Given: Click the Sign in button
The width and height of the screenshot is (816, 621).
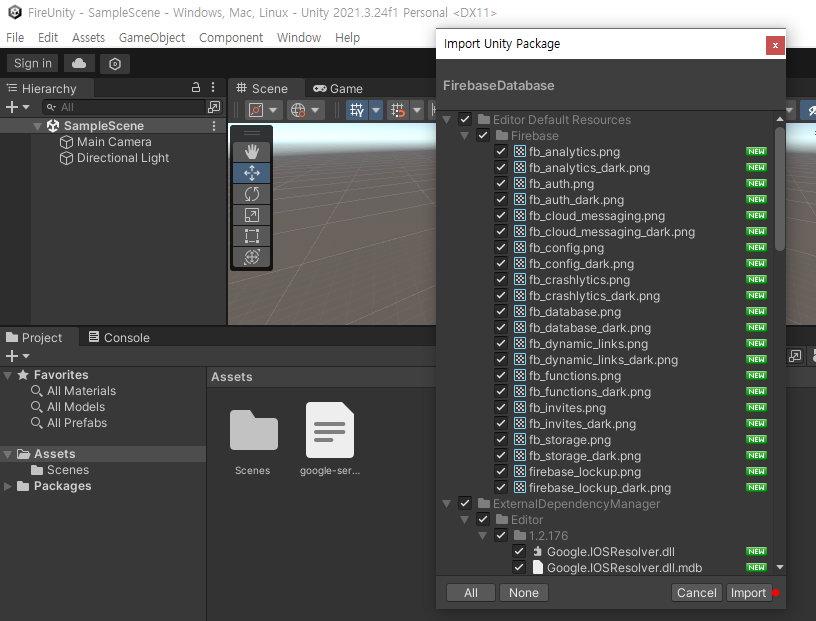Looking at the screenshot, I should (x=32, y=64).
